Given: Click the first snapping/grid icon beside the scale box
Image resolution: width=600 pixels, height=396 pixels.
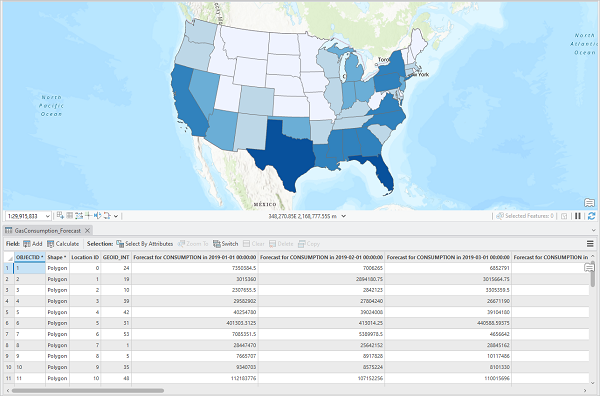Looking at the screenshot, I should [x=60, y=216].
